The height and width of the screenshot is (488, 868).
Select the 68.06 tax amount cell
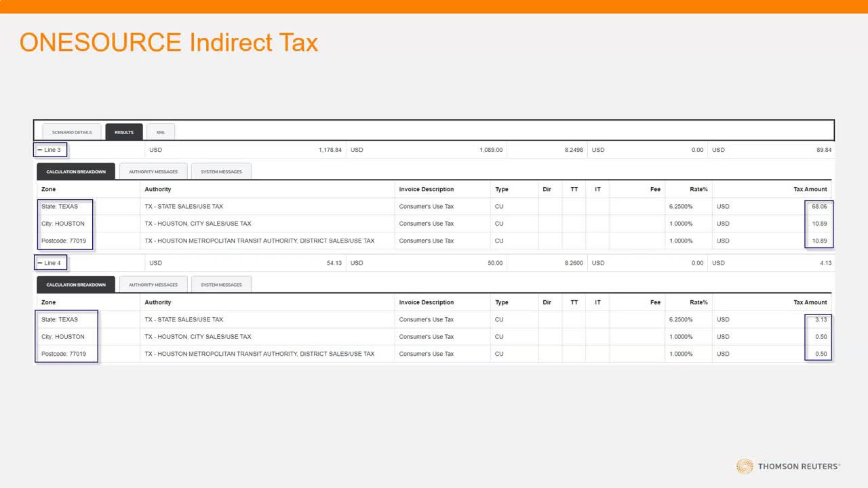click(819, 207)
